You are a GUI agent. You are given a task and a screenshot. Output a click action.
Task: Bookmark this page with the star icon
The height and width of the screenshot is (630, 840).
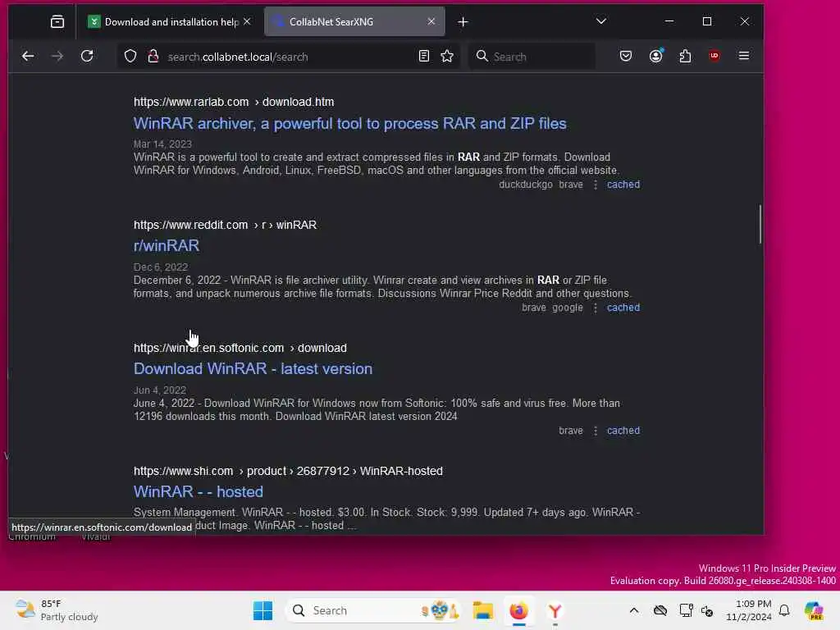(447, 57)
